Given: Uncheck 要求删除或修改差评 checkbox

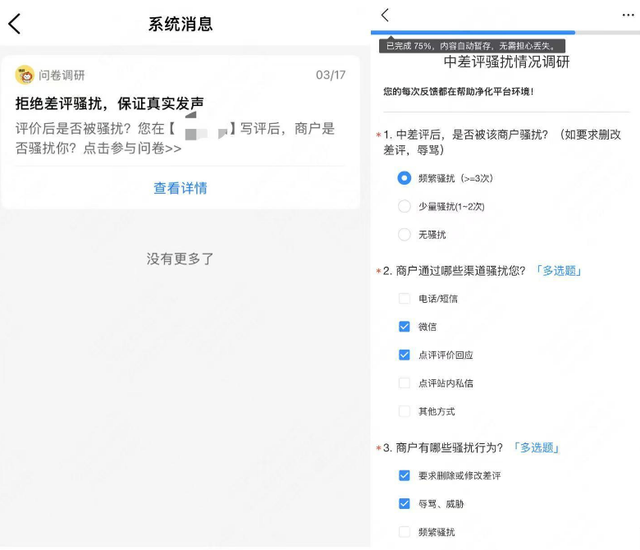Looking at the screenshot, I should tap(404, 476).
